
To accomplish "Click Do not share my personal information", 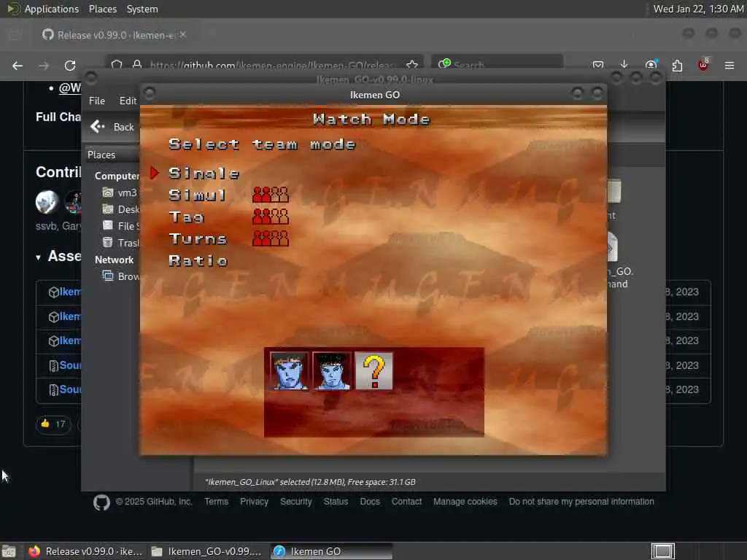I will 581,502.
